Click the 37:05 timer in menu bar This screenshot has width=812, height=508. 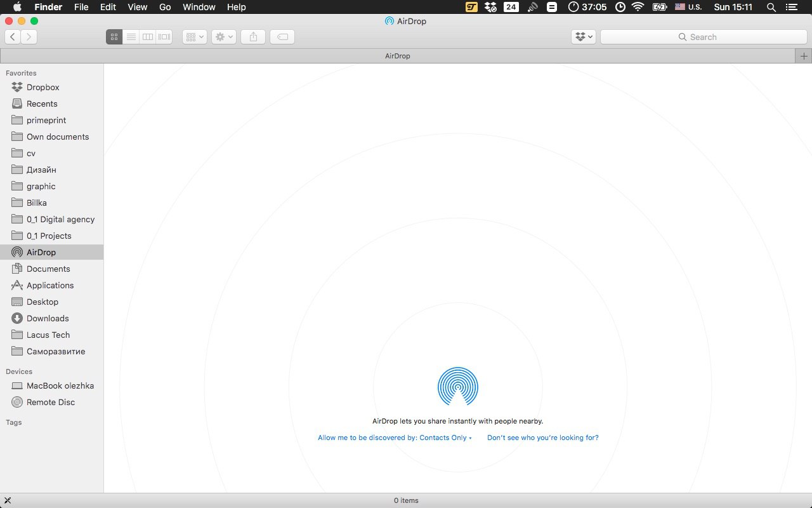pos(587,7)
